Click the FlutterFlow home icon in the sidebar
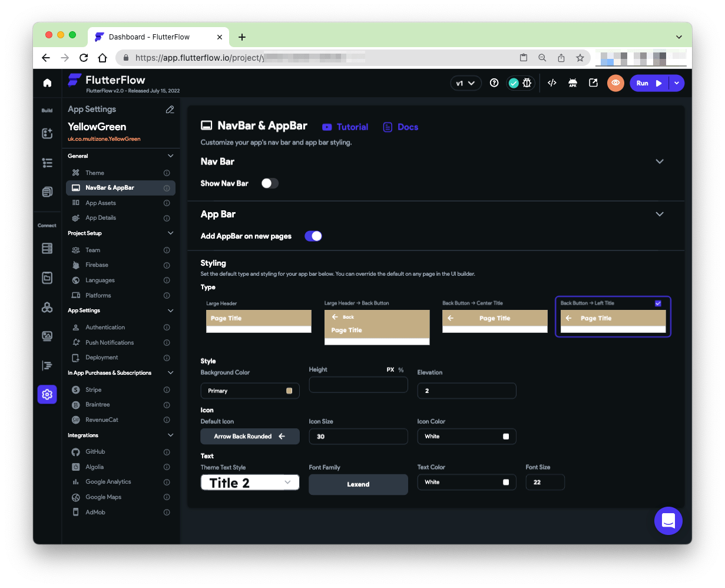This screenshot has width=725, height=588. (47, 83)
